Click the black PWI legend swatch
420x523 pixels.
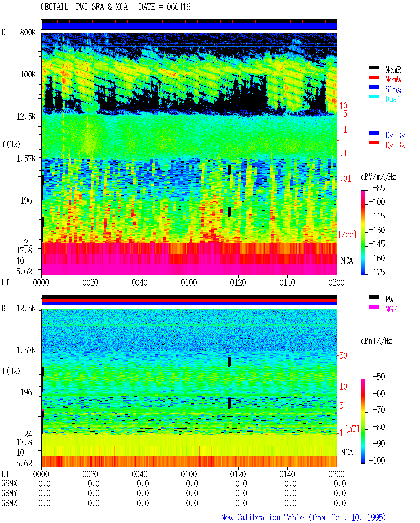click(374, 297)
